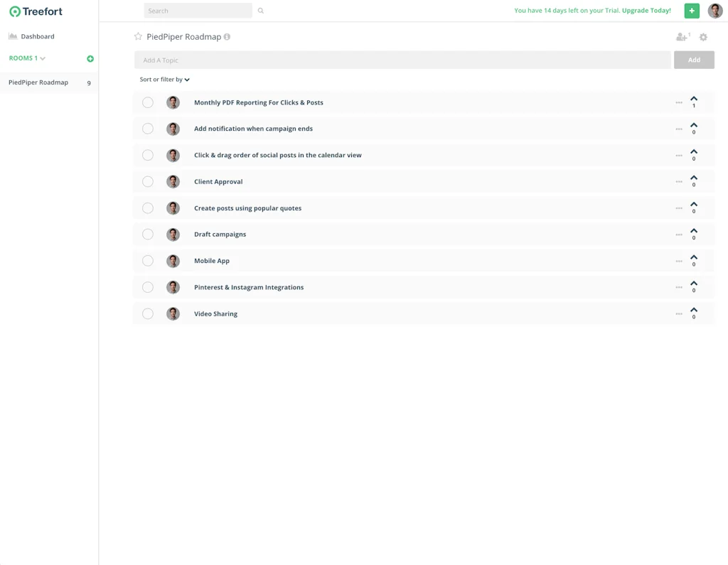
Task: Open Pinterest & Instagram Integrations title
Action: coord(249,287)
